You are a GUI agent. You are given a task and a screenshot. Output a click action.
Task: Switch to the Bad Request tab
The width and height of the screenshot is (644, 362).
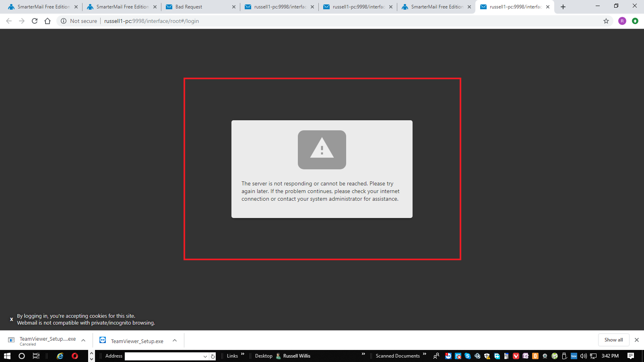[197, 7]
